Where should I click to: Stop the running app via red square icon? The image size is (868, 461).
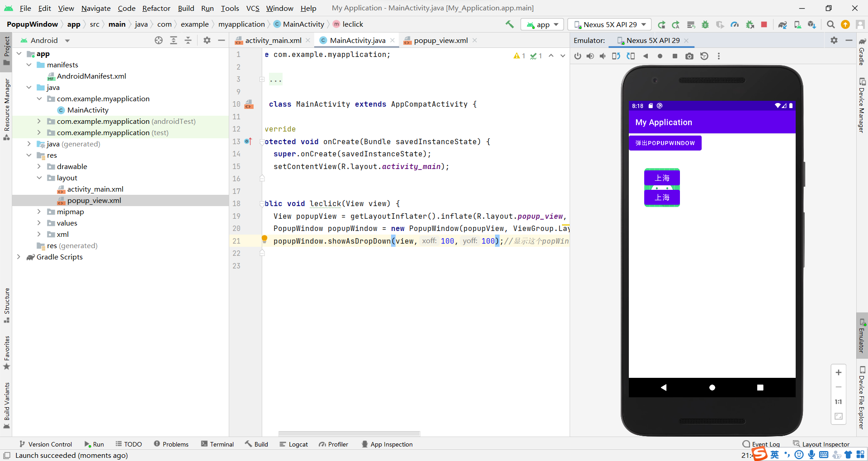pos(764,24)
